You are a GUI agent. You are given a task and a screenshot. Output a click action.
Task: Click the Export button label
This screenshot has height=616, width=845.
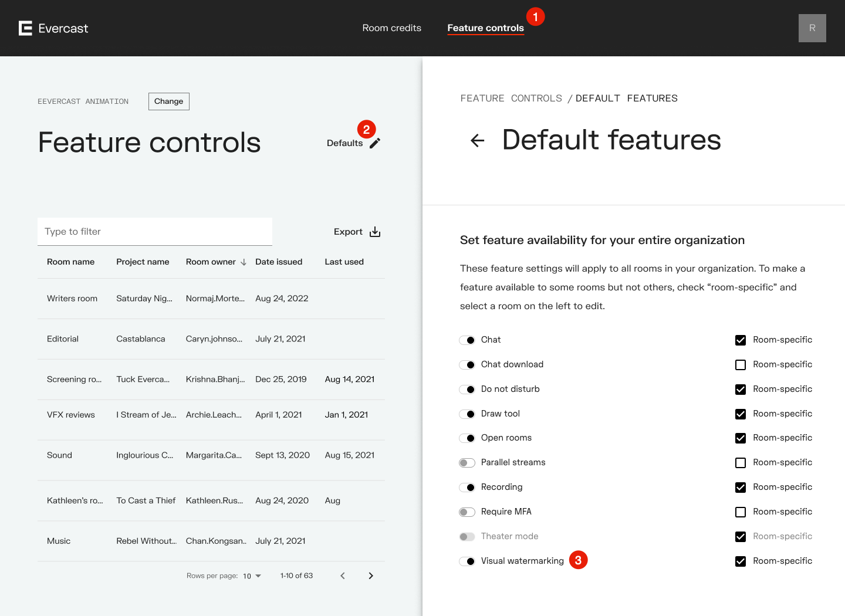coord(348,232)
